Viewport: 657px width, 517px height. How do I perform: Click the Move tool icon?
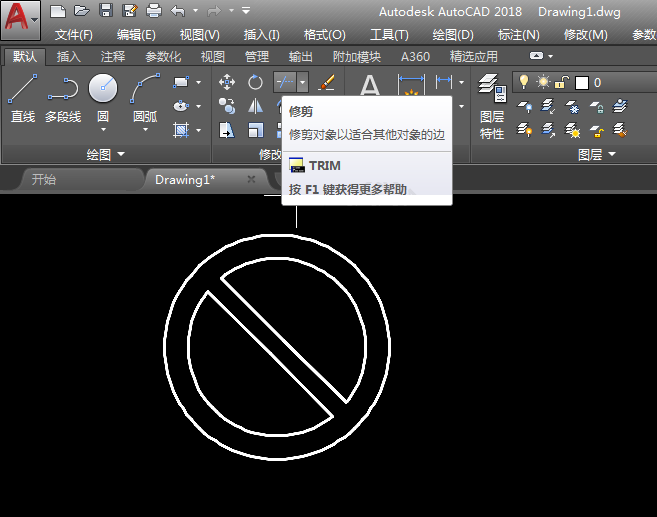coord(227,82)
